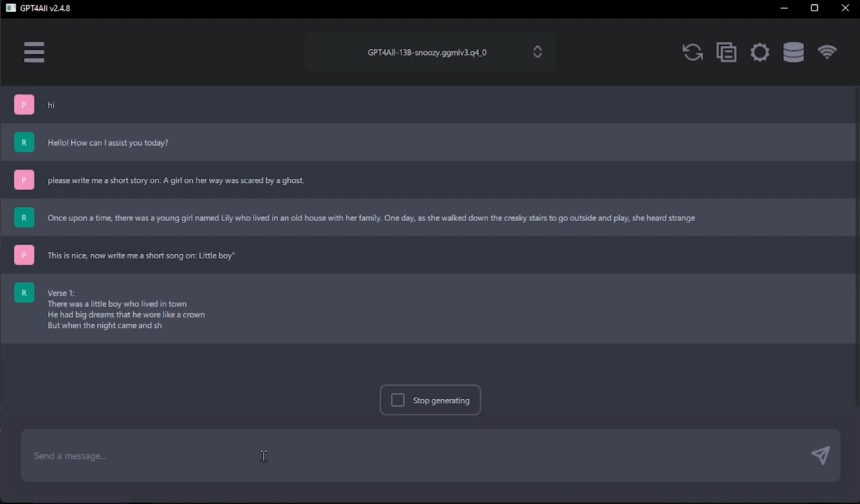860x504 pixels.
Task: Open the local documents database icon
Action: pyautogui.click(x=793, y=51)
